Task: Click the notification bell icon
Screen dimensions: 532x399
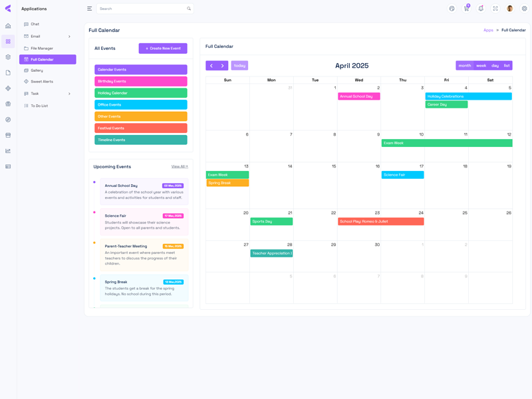Action: coord(481,9)
